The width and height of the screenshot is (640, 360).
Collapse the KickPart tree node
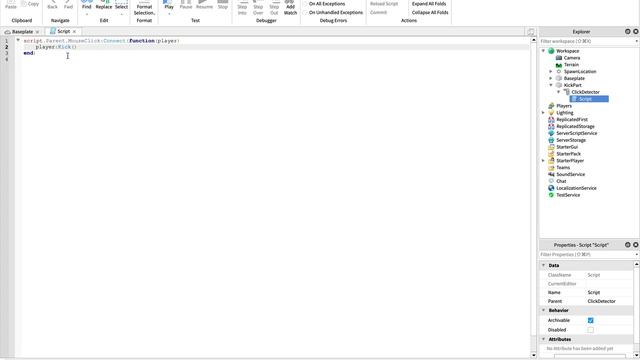pyautogui.click(x=551, y=85)
